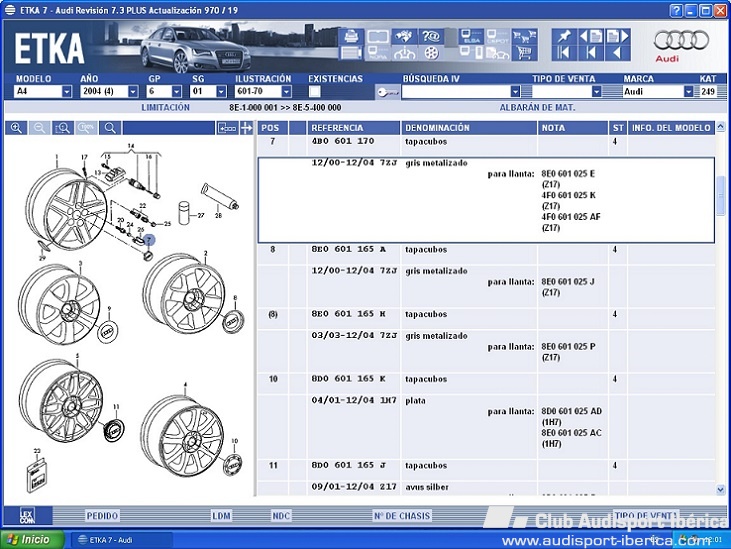Viewport: 731px width, 549px height.
Task: Go to previous page document icon
Action: (591, 36)
